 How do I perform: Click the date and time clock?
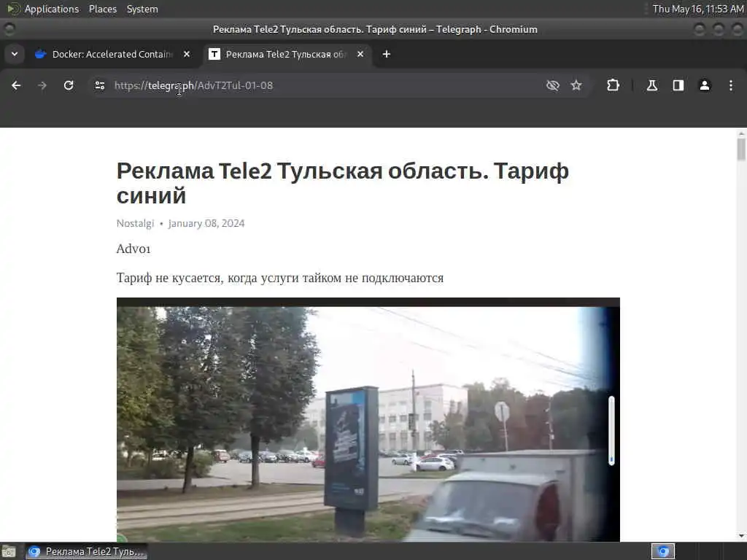(x=698, y=9)
